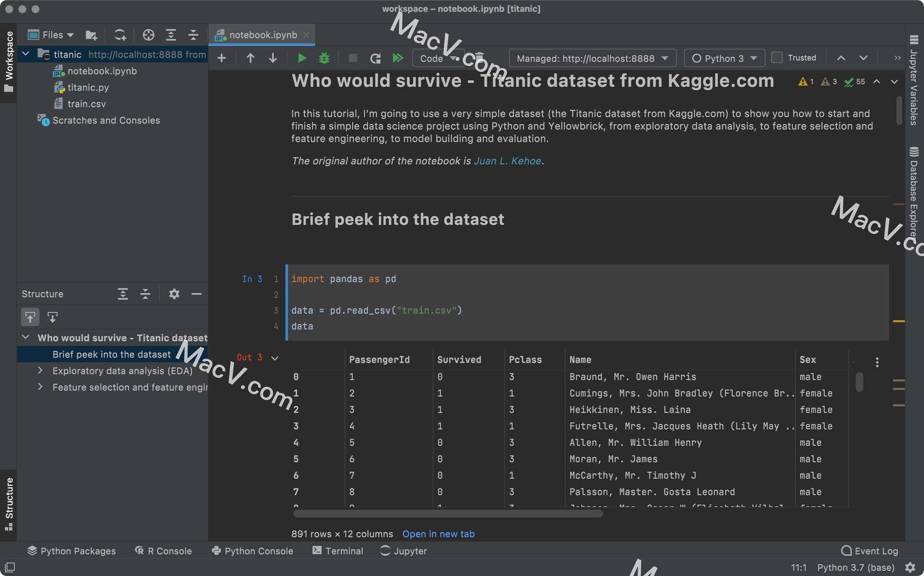Stop kernel with the interrupt square icon
This screenshot has height=576, width=924.
(353, 58)
